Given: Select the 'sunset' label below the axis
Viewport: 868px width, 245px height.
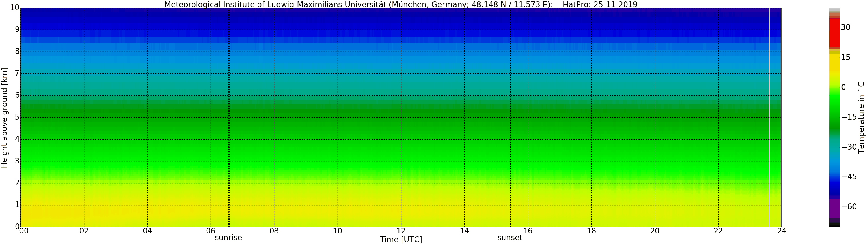Looking at the screenshot, I should (x=510, y=238).
